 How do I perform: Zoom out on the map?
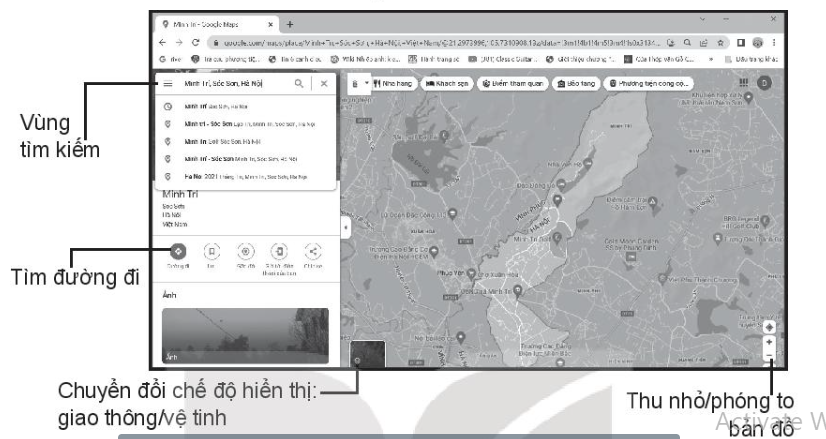[x=768, y=355]
